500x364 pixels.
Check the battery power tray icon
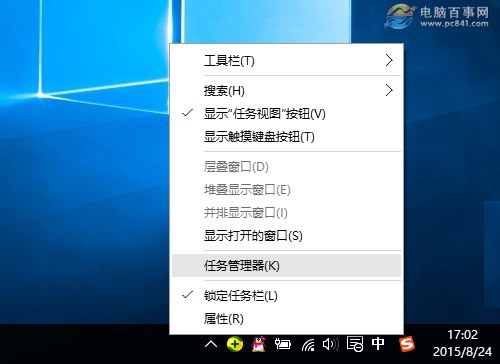[x=283, y=344]
